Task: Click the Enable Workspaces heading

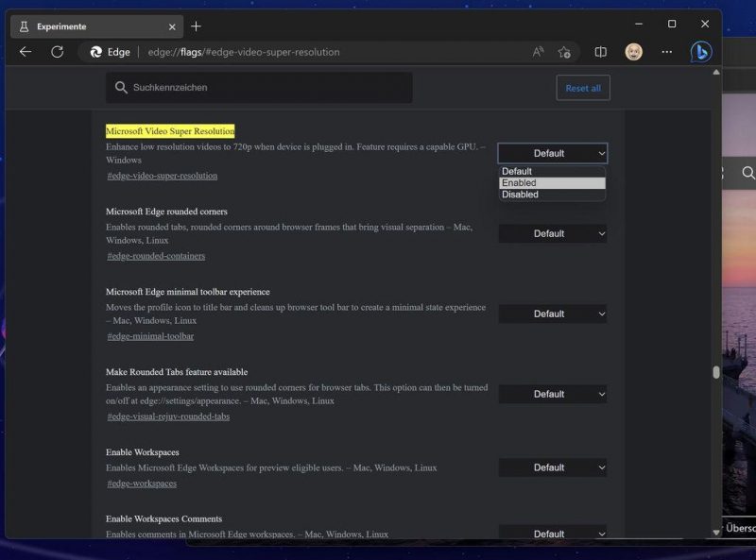Action: [x=143, y=452]
